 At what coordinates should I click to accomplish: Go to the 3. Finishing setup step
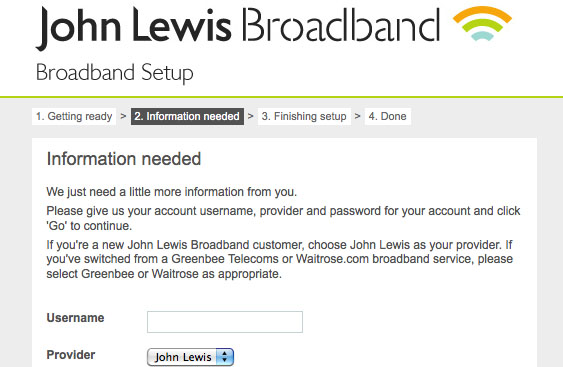click(x=304, y=116)
